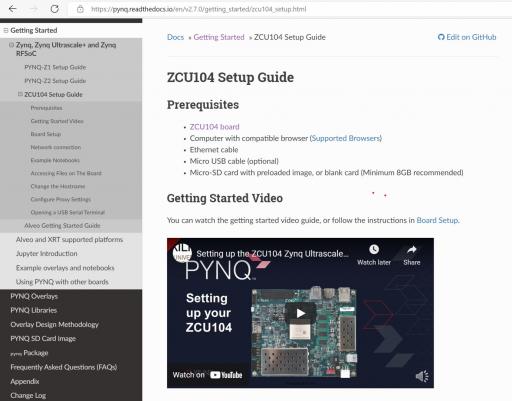Open pynq Package section
Viewport: 512px width, 401px height.
pyautogui.click(x=29, y=353)
